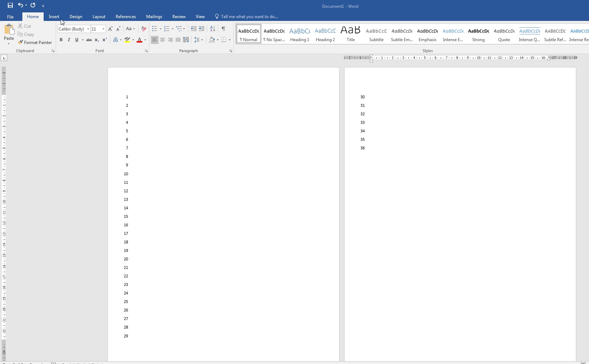Toggle strikethrough formatting

click(89, 40)
